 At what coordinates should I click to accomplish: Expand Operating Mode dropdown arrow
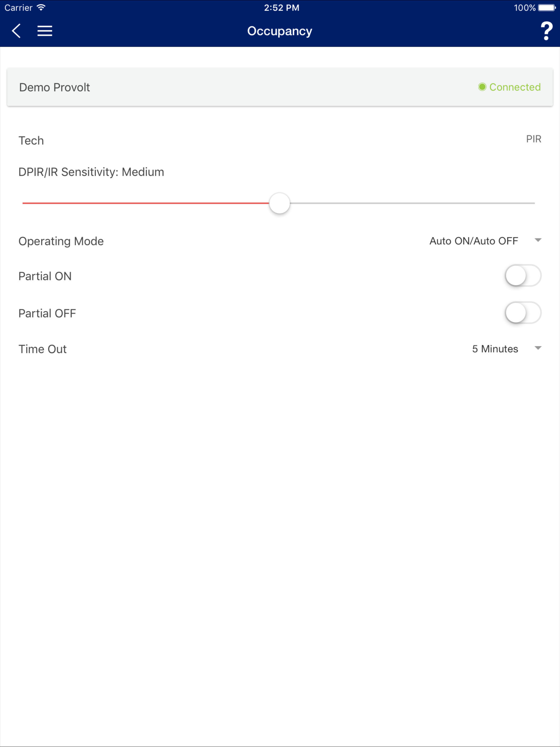point(538,240)
